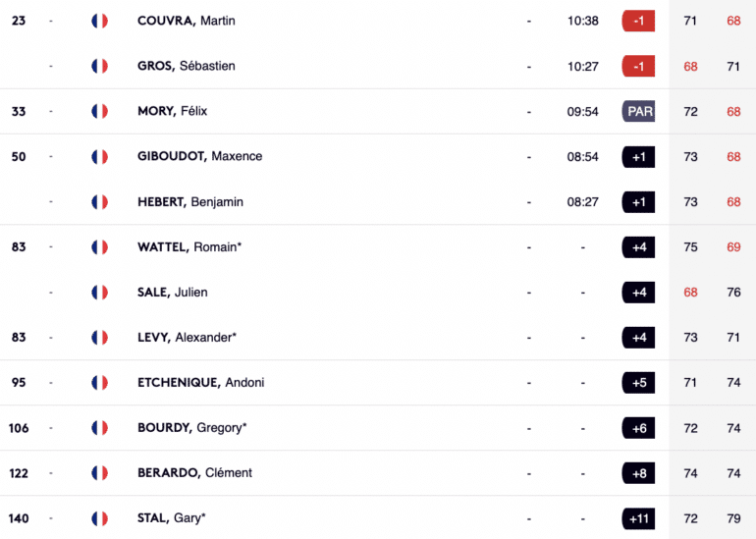
Task: Click the French flag beside GIBOUDOT, Maxence
Action: click(100, 157)
